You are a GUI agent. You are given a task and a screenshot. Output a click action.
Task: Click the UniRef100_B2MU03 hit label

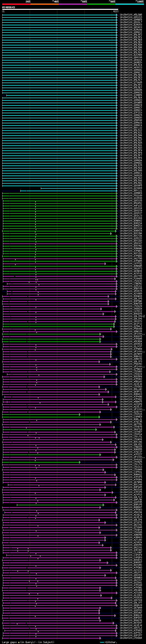click(x=131, y=25)
